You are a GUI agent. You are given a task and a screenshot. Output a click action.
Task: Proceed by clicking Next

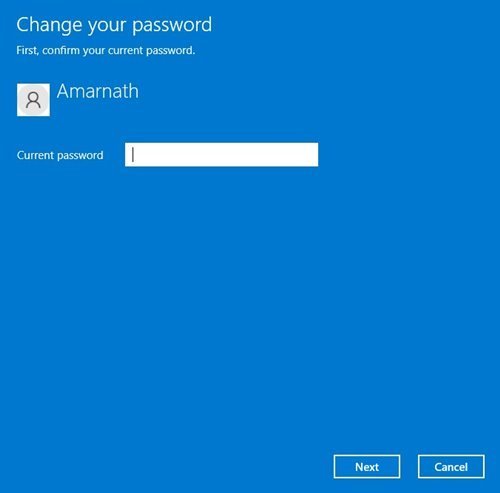click(367, 467)
